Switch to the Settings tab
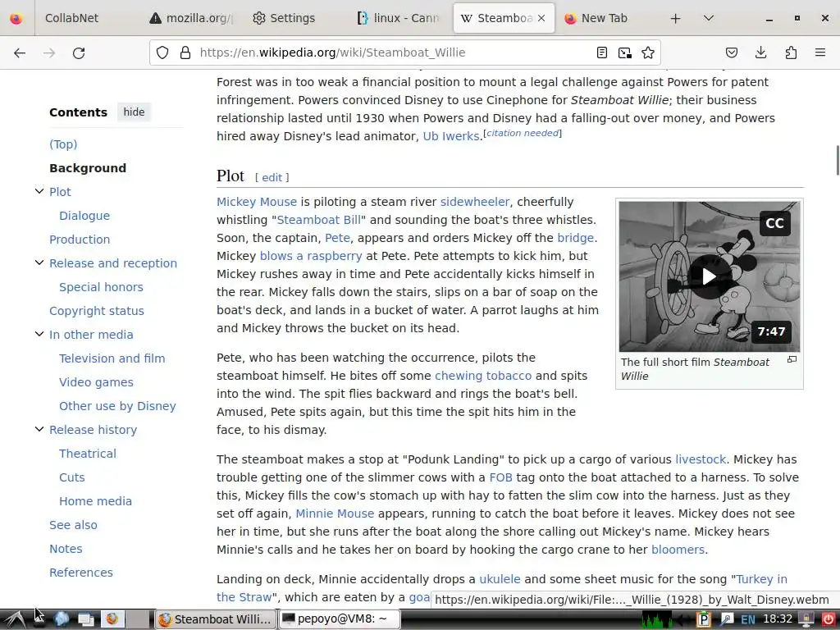This screenshot has height=630, width=840. [292, 18]
